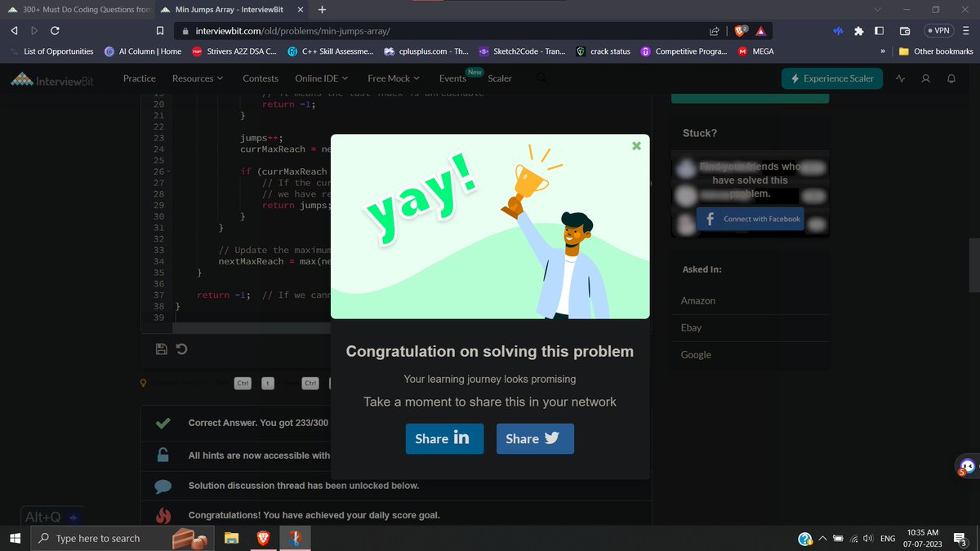
Task: Open Competitive Programming bookmark
Action: tap(684, 51)
